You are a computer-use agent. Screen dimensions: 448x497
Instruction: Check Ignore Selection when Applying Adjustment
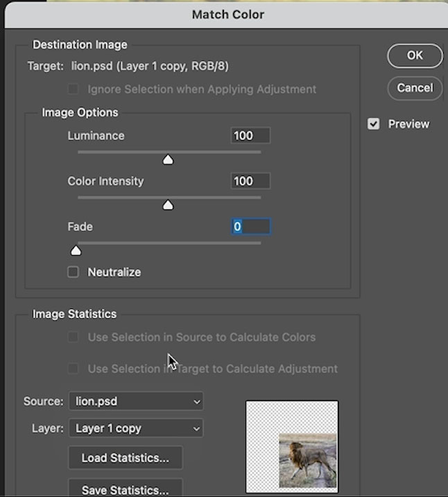pyautogui.click(x=74, y=89)
